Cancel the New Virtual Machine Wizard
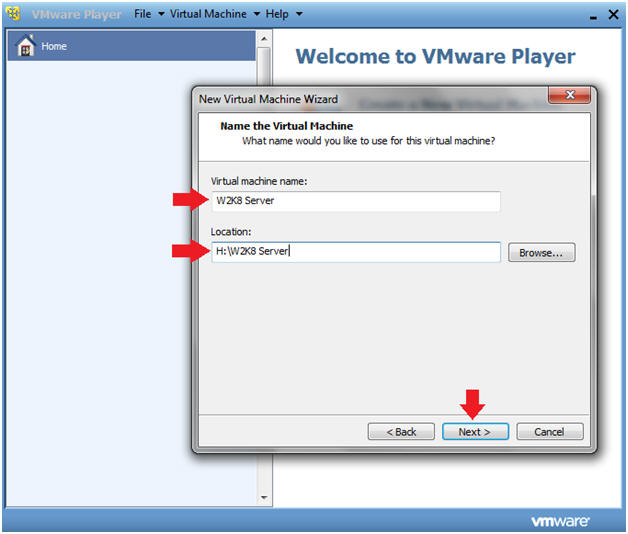Image resolution: width=628 pixels, height=534 pixels. [x=550, y=431]
